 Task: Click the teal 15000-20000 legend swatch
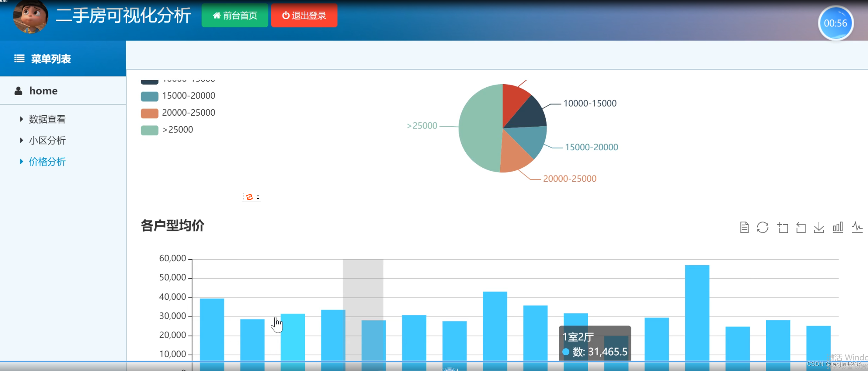click(x=149, y=96)
